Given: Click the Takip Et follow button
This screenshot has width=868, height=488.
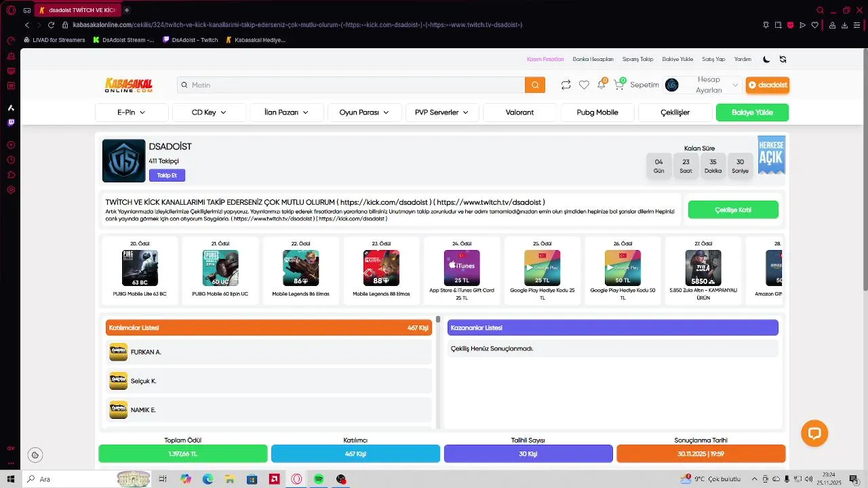Looking at the screenshot, I should pyautogui.click(x=167, y=176).
